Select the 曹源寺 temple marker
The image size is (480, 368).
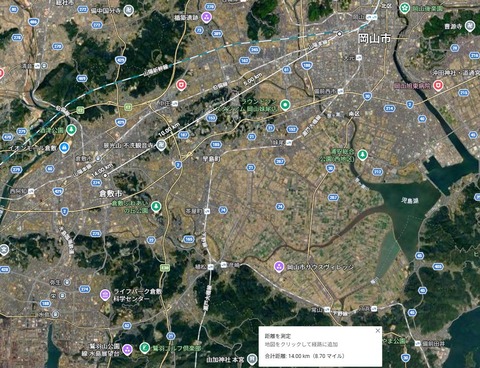(470, 26)
